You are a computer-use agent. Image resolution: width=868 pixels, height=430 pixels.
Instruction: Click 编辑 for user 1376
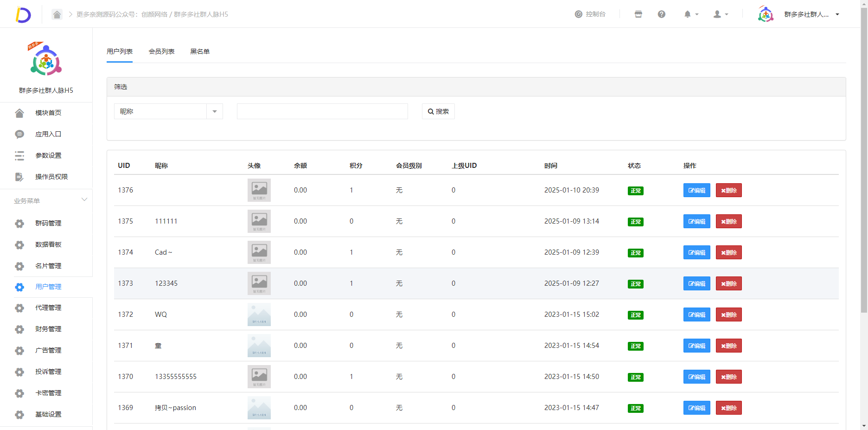(696, 190)
